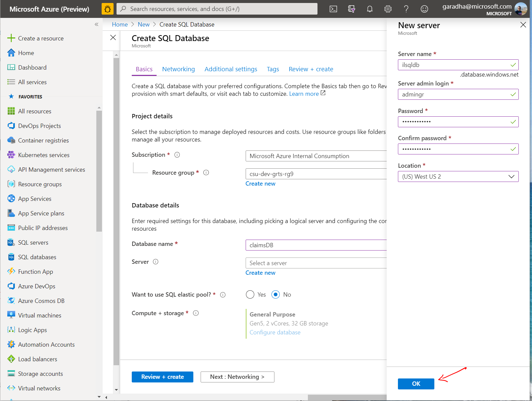
Task: Click Home breadcrumb link
Action: (x=120, y=25)
